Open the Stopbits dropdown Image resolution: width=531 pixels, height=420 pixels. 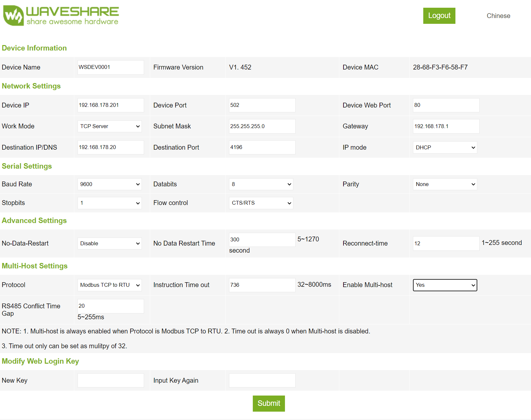click(110, 203)
